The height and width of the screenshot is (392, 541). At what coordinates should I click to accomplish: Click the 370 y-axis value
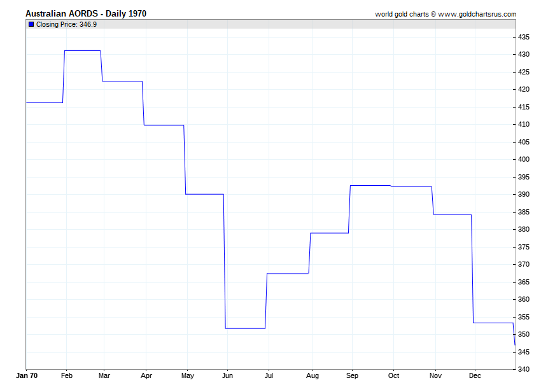[524, 264]
